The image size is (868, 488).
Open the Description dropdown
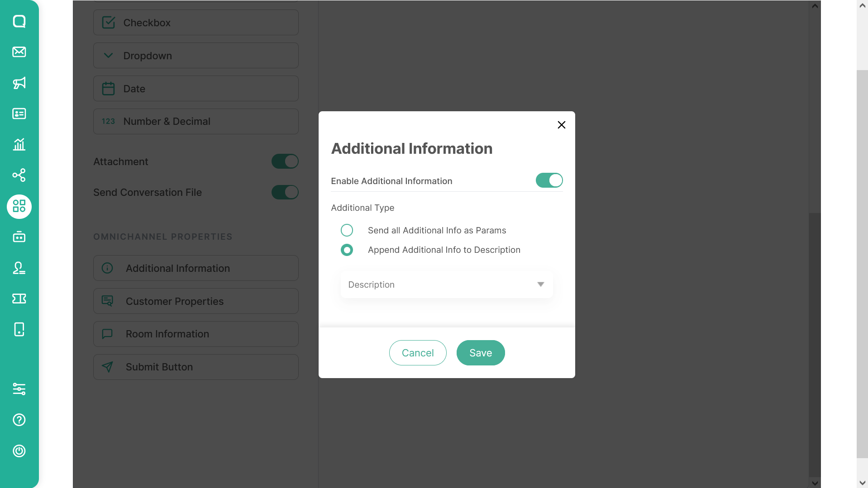coord(447,284)
